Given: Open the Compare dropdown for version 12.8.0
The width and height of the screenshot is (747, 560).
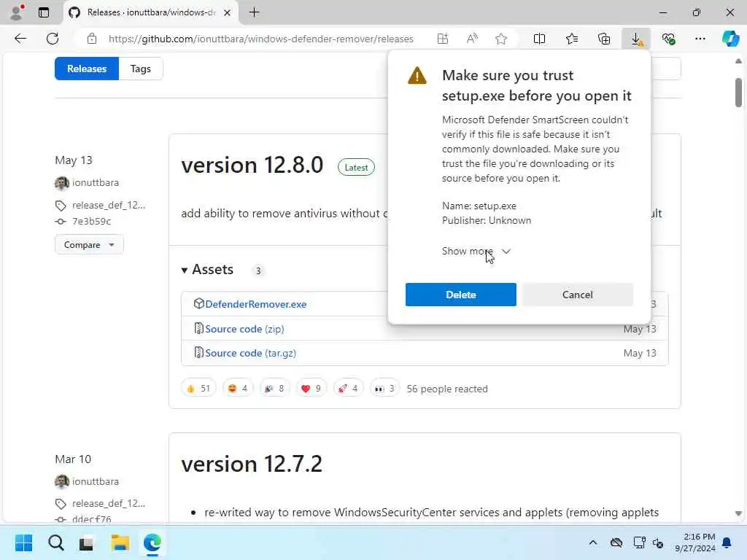Looking at the screenshot, I should 89,245.
